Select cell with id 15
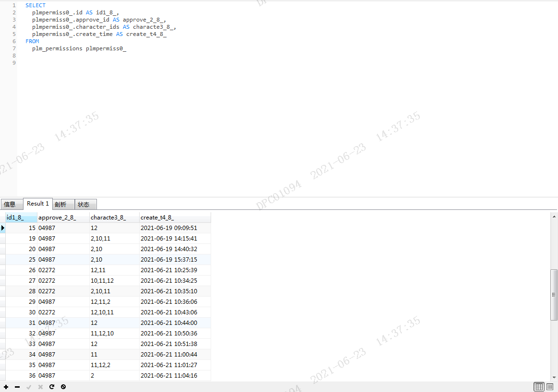558x392 pixels. click(x=21, y=228)
